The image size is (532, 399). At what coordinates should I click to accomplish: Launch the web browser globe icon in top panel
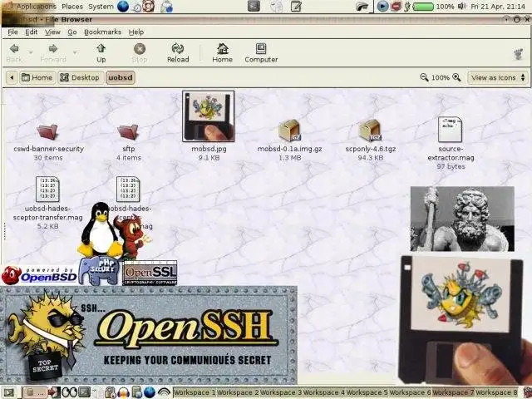tap(123, 7)
